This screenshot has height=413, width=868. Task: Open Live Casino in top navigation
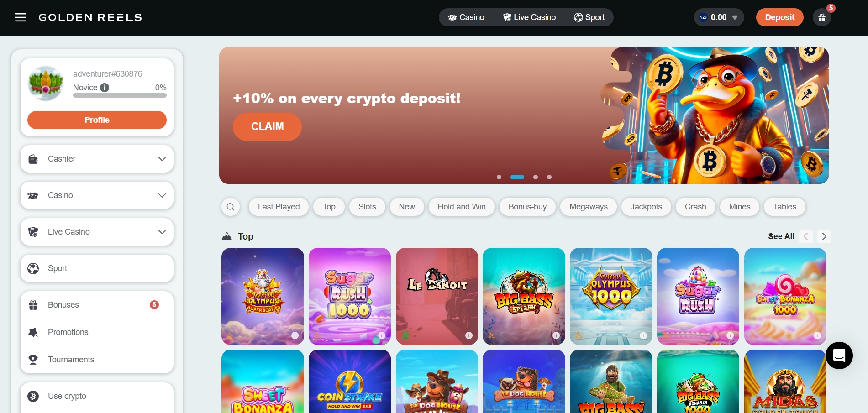tap(529, 17)
